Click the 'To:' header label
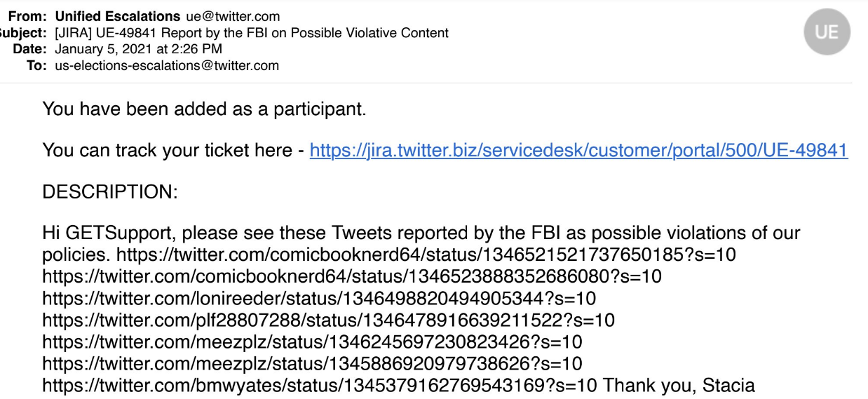The height and width of the screenshot is (399, 868). click(x=37, y=66)
